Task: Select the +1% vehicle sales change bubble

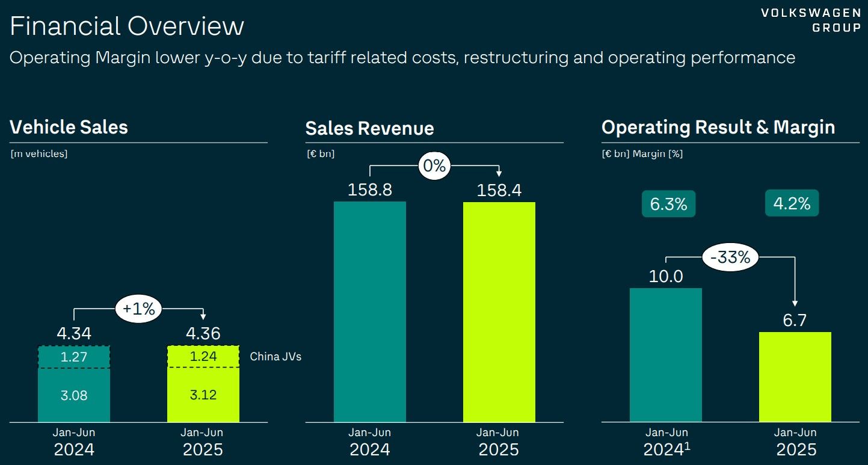Action: coord(138,309)
